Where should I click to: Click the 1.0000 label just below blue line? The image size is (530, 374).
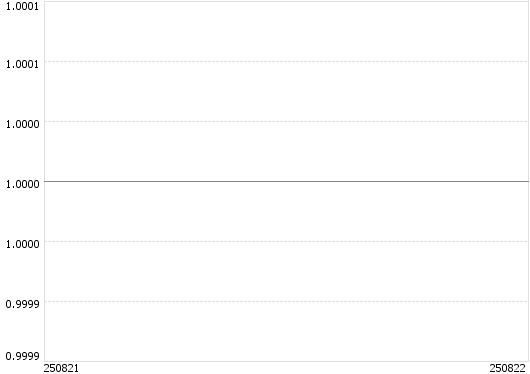(22, 244)
